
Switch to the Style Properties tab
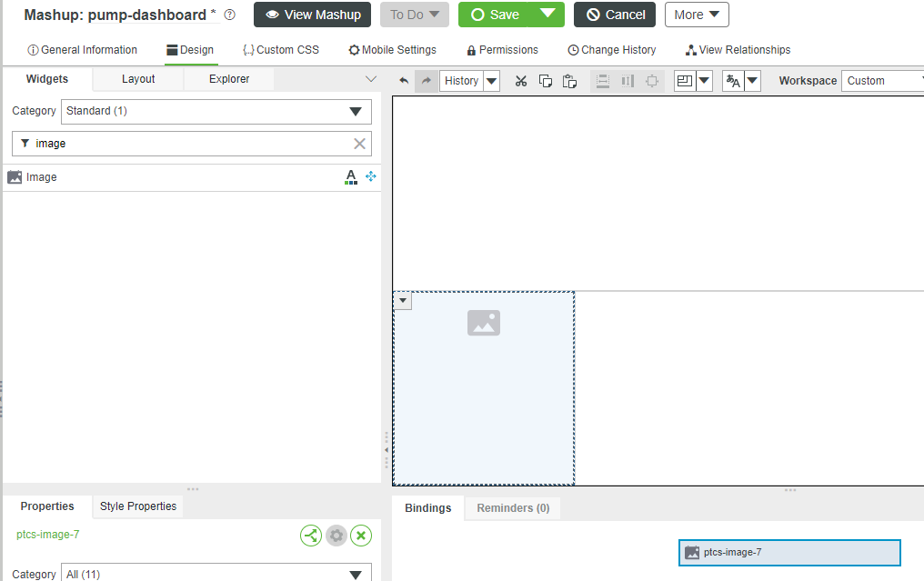137,506
